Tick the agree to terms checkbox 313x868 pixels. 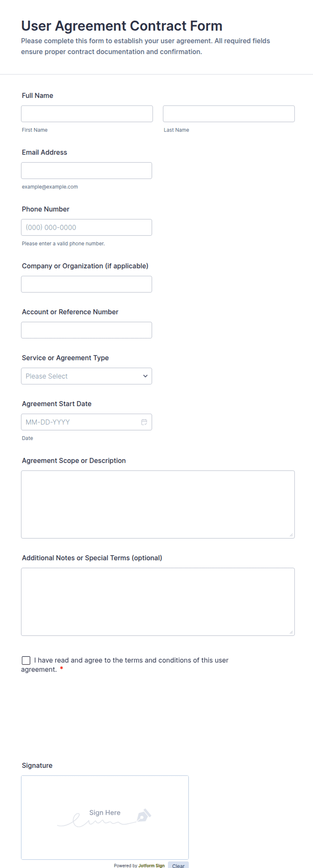point(26,661)
